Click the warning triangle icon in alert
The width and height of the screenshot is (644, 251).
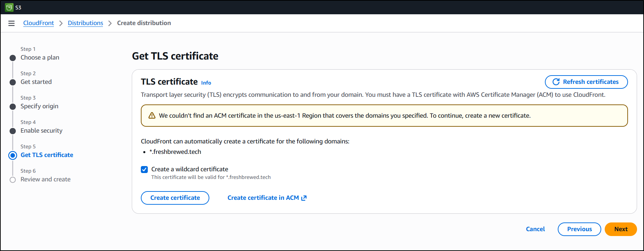click(x=152, y=116)
